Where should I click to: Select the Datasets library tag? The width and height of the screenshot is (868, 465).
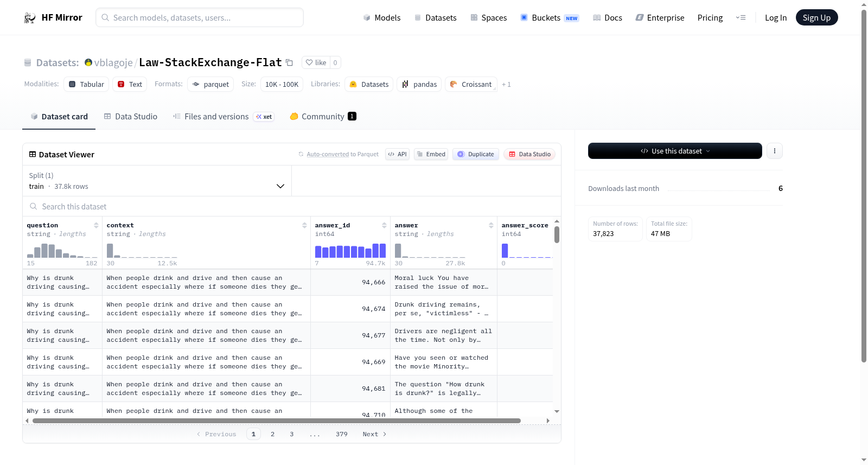369,84
